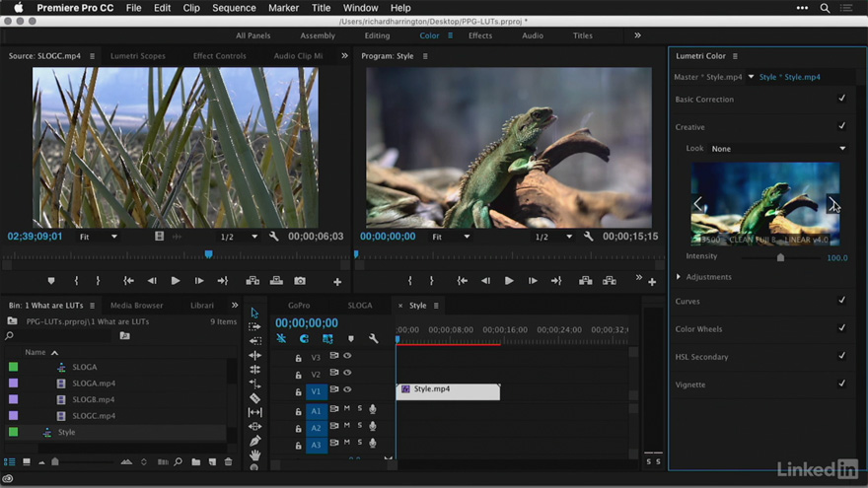This screenshot has height=488, width=868.
Task: Select the Pen tool
Action: click(254, 441)
